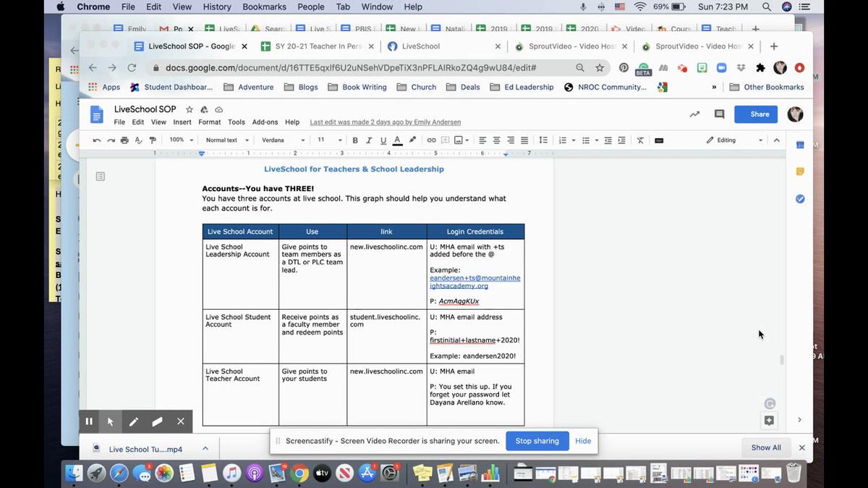Select the paint format tool
The height and width of the screenshot is (488, 868).
[152, 140]
